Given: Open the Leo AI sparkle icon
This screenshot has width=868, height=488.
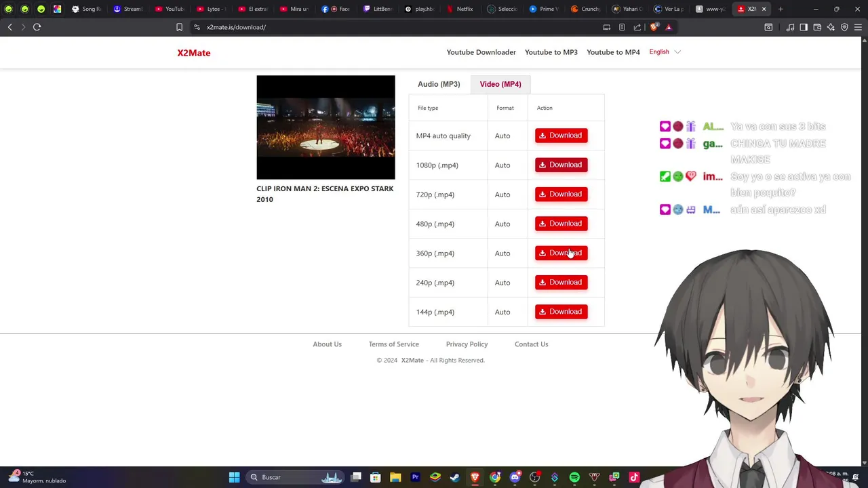Looking at the screenshot, I should (x=831, y=27).
